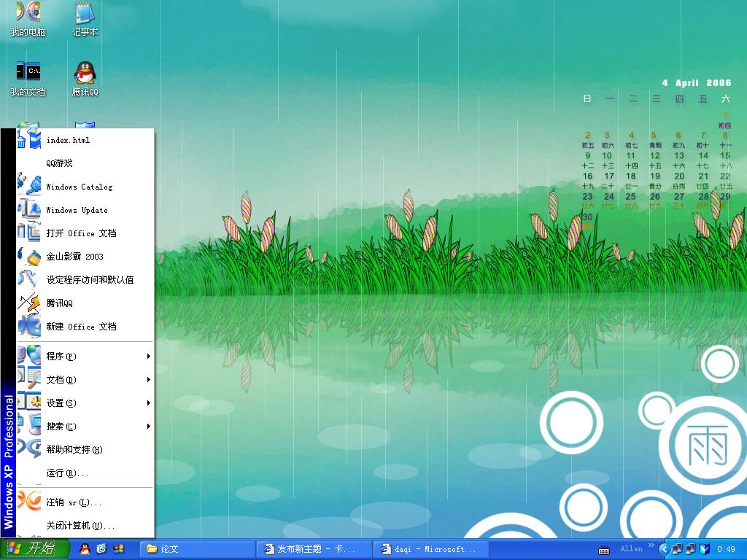
Task: Launch 腾讯QQ from the Start menu list
Action: point(85,303)
